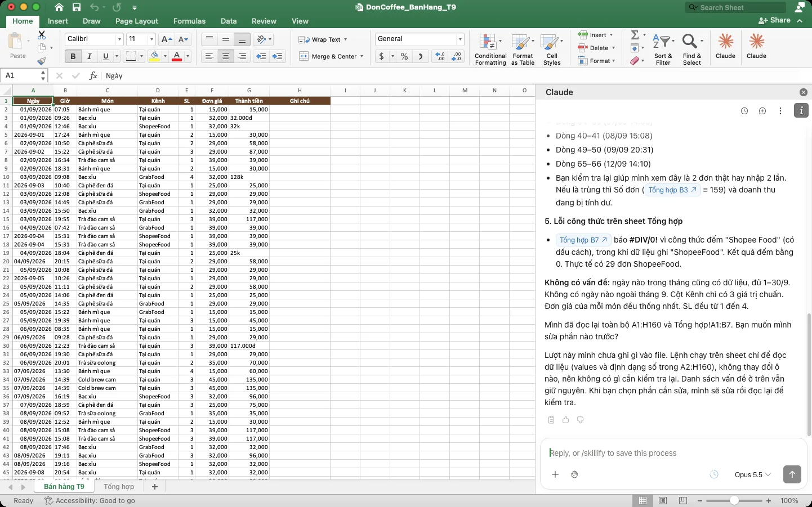The width and height of the screenshot is (812, 507).
Task: Open Find & Select
Action: [x=692, y=50]
